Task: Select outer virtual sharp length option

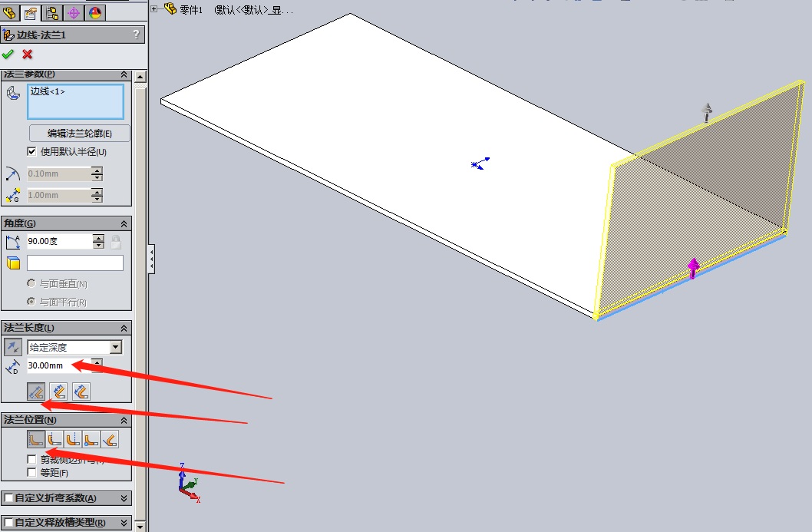Action: point(36,392)
